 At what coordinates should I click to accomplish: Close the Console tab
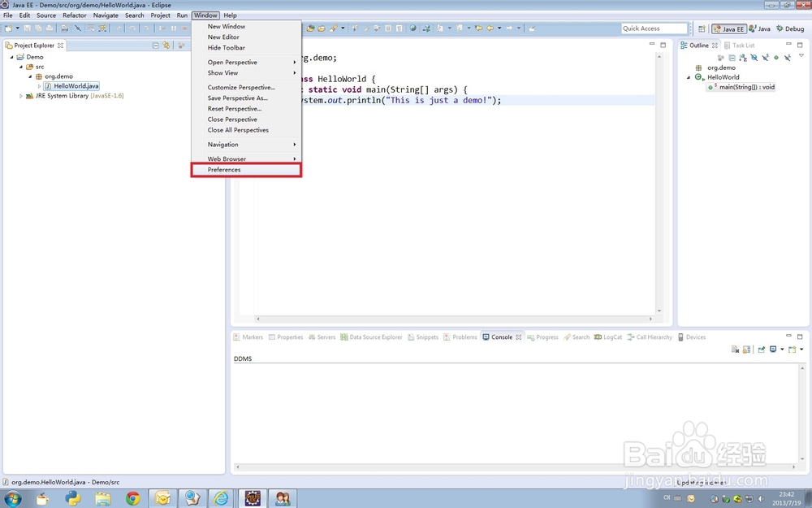point(518,337)
